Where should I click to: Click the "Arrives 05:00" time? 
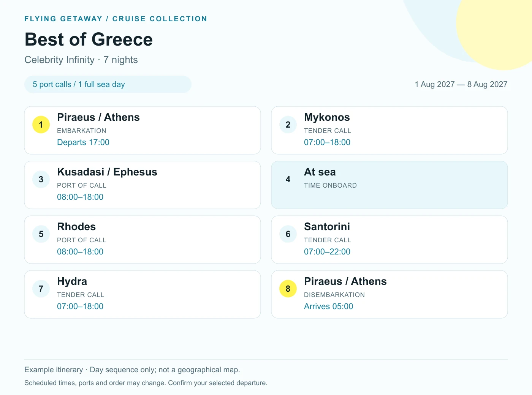[329, 307]
